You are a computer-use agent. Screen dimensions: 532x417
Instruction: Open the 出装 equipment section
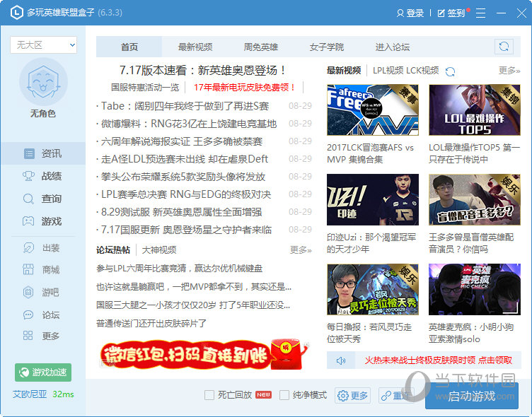(x=42, y=248)
